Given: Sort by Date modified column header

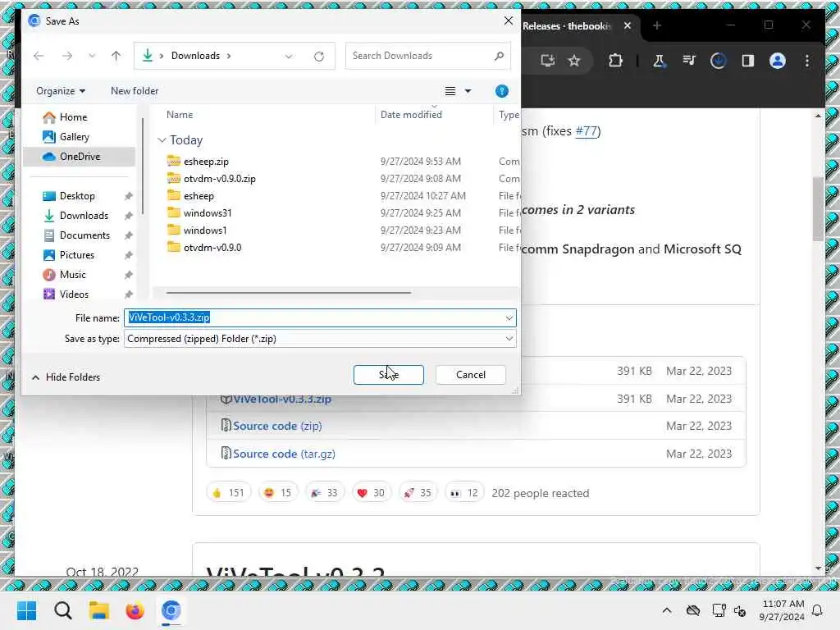Looking at the screenshot, I should 411,115.
